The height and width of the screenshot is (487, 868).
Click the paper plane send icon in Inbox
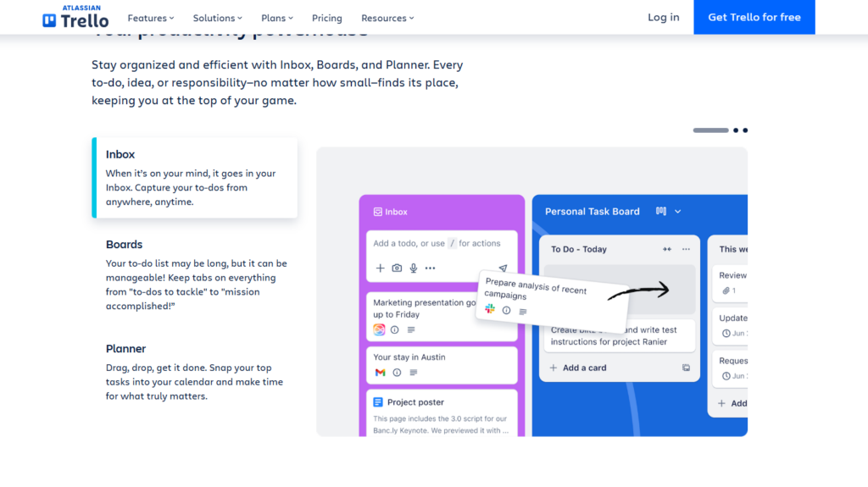[x=503, y=268]
